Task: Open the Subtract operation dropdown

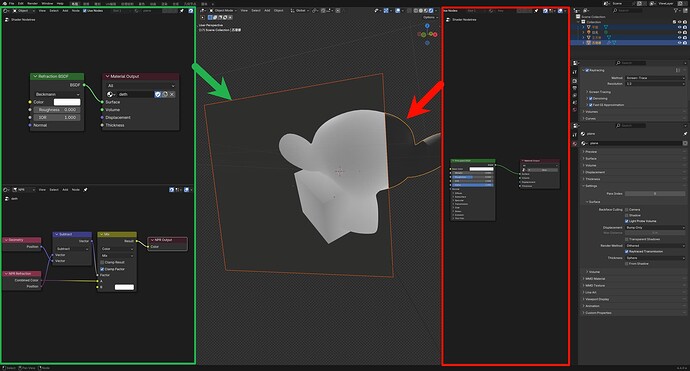Action: click(72, 249)
